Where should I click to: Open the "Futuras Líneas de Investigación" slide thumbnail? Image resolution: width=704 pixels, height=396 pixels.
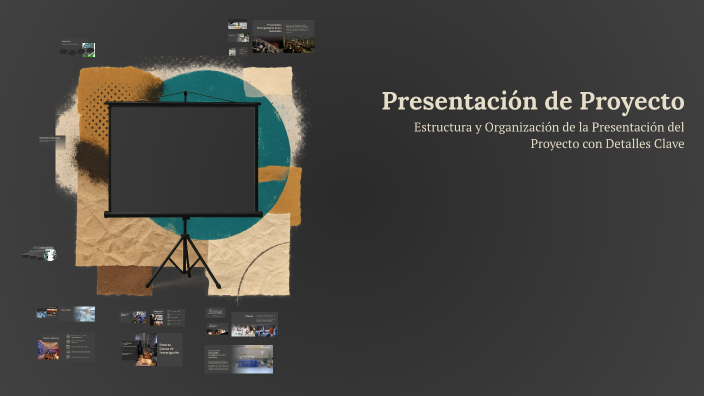pyautogui.click(x=152, y=350)
